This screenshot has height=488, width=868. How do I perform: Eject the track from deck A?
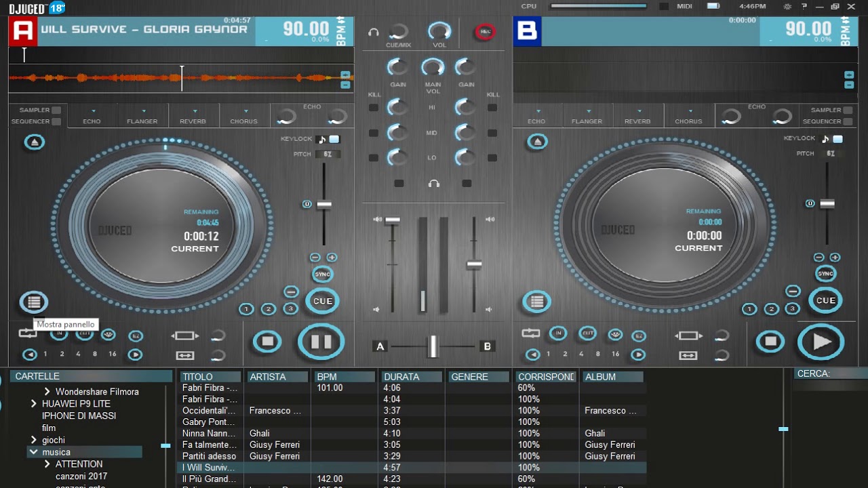35,142
